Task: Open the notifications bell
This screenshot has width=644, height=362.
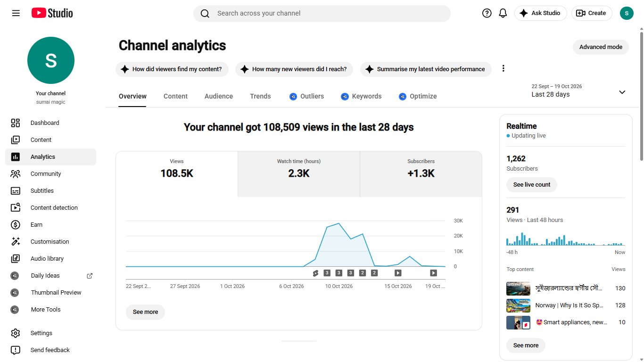Action: coord(503,13)
